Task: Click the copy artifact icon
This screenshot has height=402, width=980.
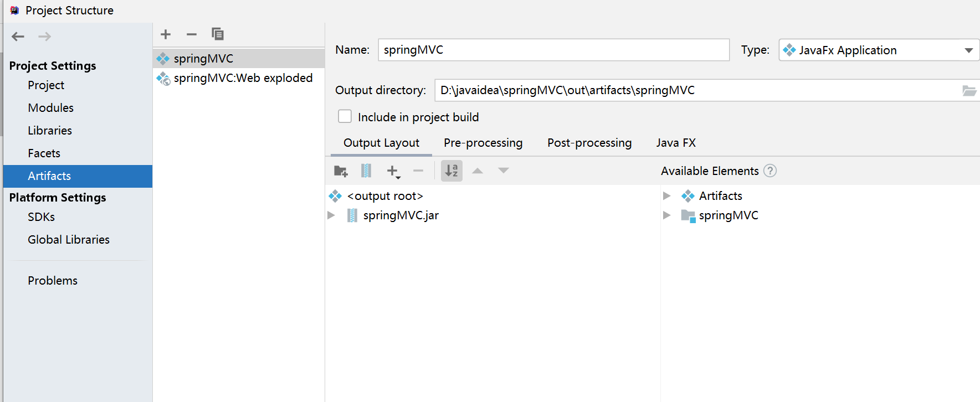Action: point(218,34)
